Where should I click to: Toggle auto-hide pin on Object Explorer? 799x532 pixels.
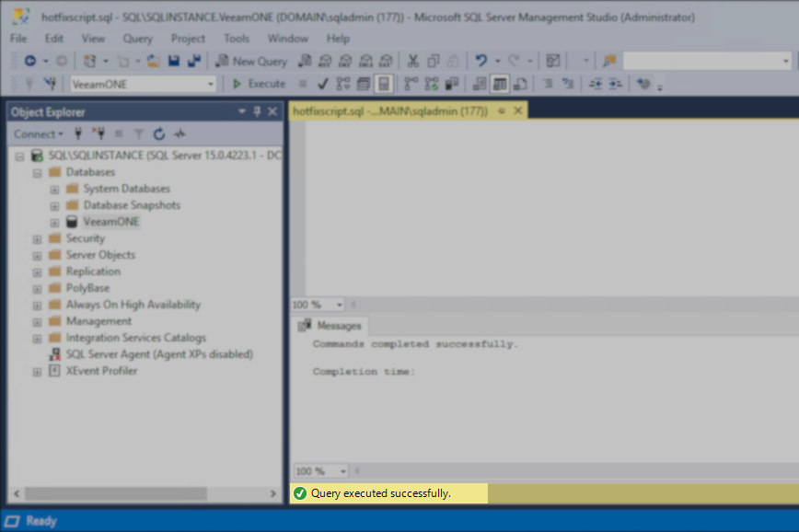tap(258, 111)
